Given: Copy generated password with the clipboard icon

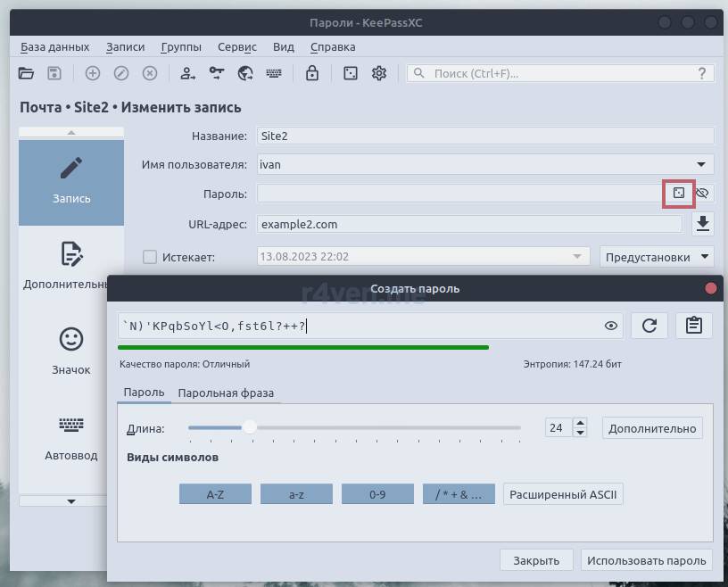Looking at the screenshot, I should [693, 327].
